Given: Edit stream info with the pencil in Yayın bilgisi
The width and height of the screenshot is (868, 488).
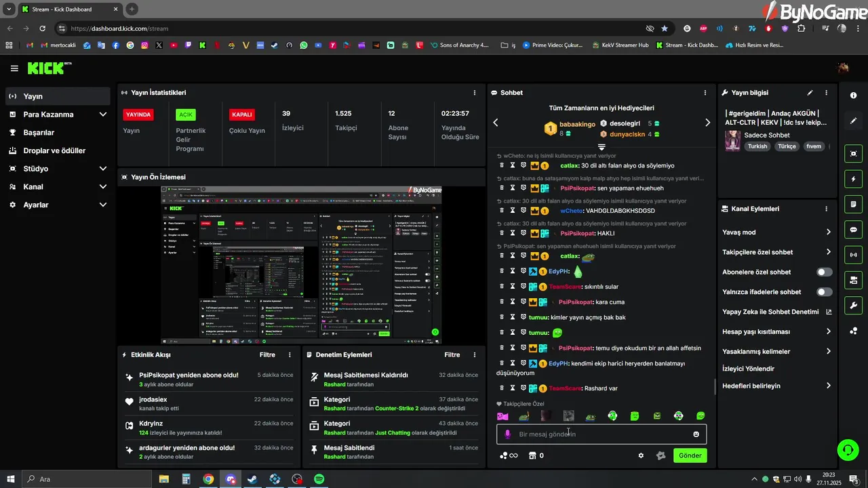Looking at the screenshot, I should pyautogui.click(x=810, y=93).
